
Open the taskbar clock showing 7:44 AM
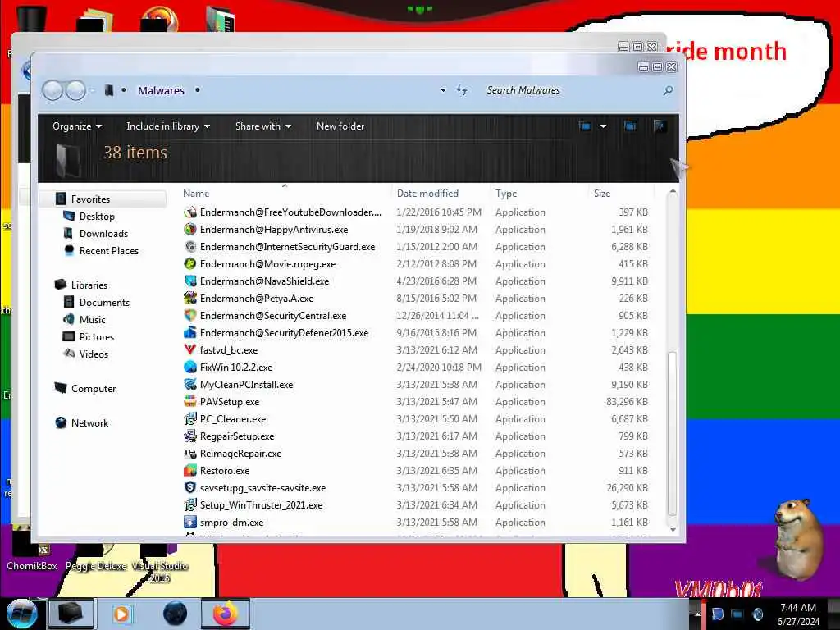pos(798,614)
